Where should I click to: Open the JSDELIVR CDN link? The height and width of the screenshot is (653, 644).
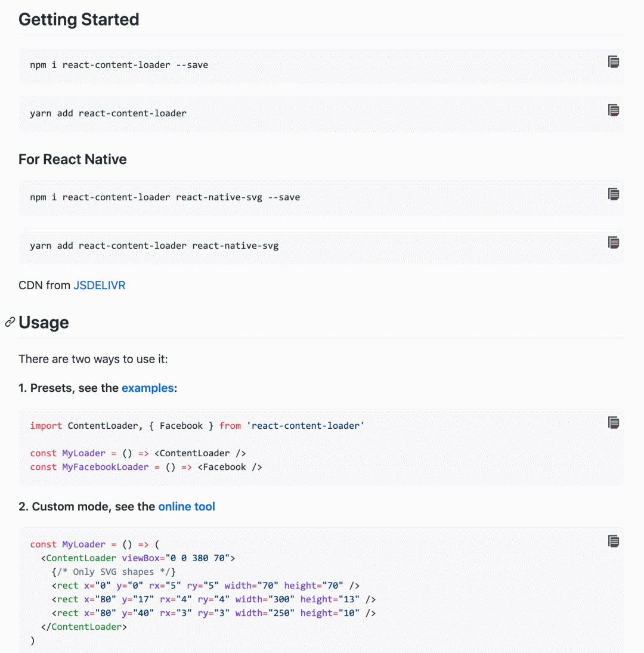point(99,286)
